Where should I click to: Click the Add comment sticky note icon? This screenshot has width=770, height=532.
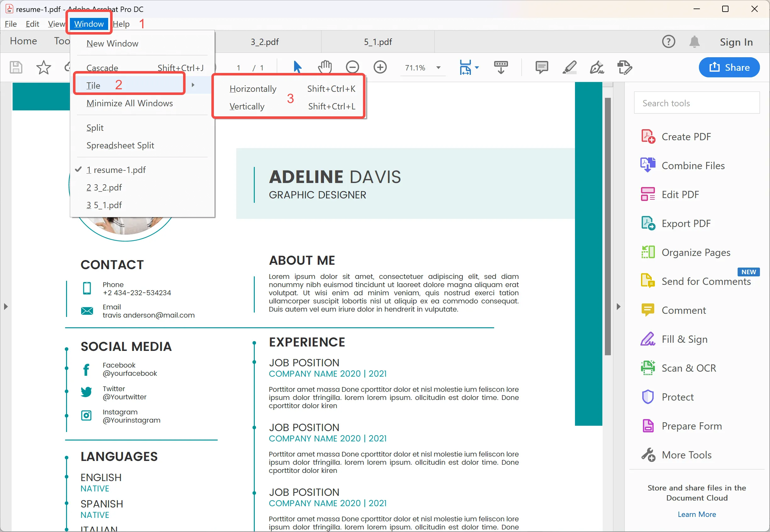(x=541, y=67)
